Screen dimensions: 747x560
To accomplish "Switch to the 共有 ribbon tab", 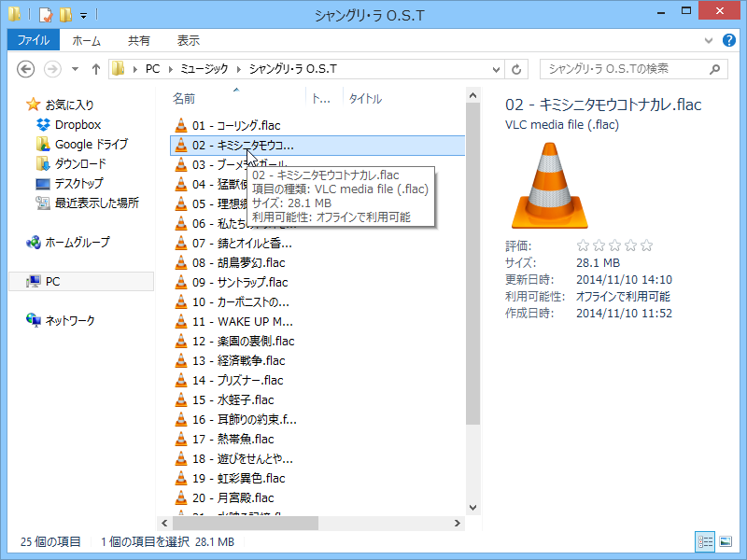I will click(x=139, y=40).
